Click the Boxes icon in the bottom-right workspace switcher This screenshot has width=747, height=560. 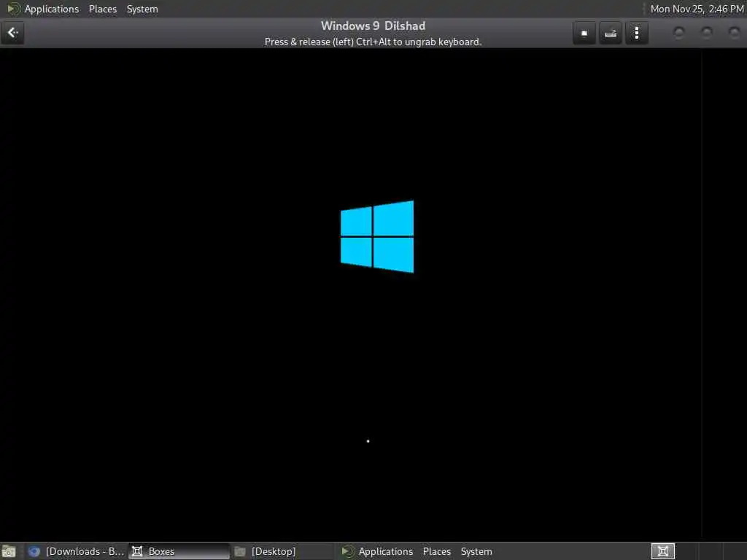pyautogui.click(x=662, y=551)
